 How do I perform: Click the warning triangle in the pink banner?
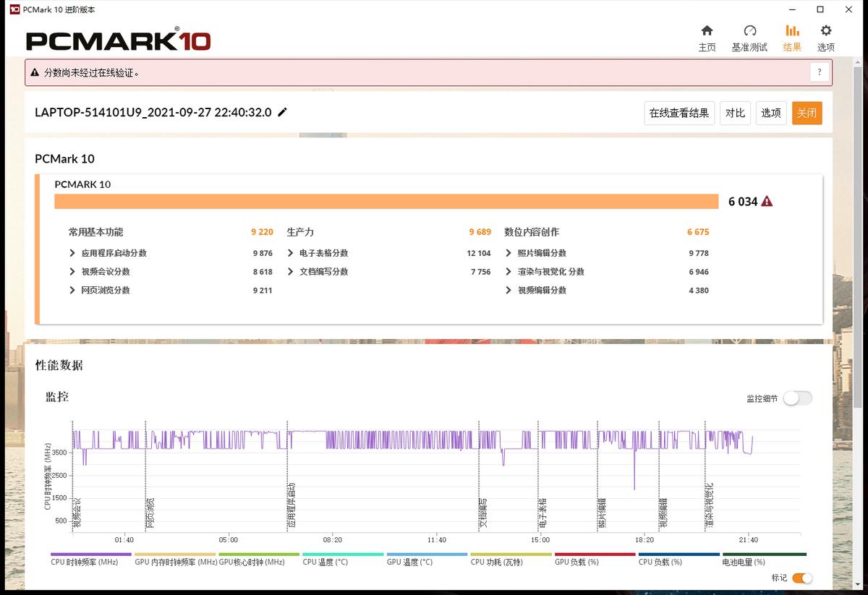tap(34, 72)
